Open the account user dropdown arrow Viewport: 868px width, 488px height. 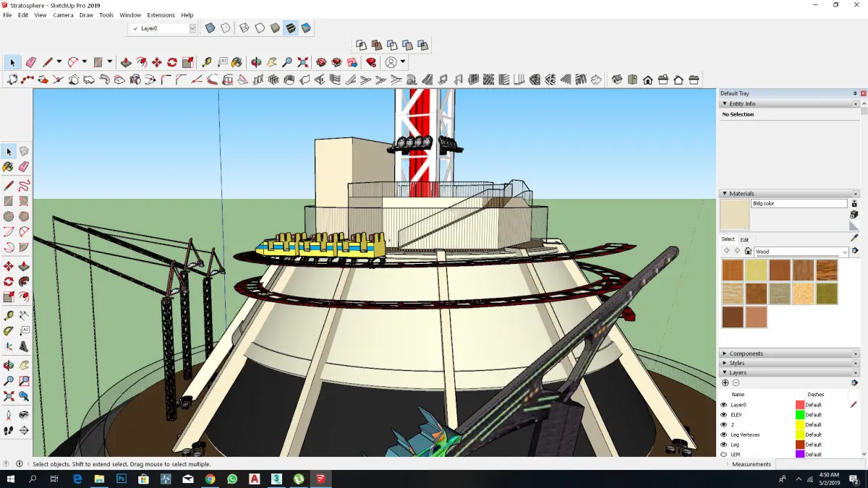[403, 62]
